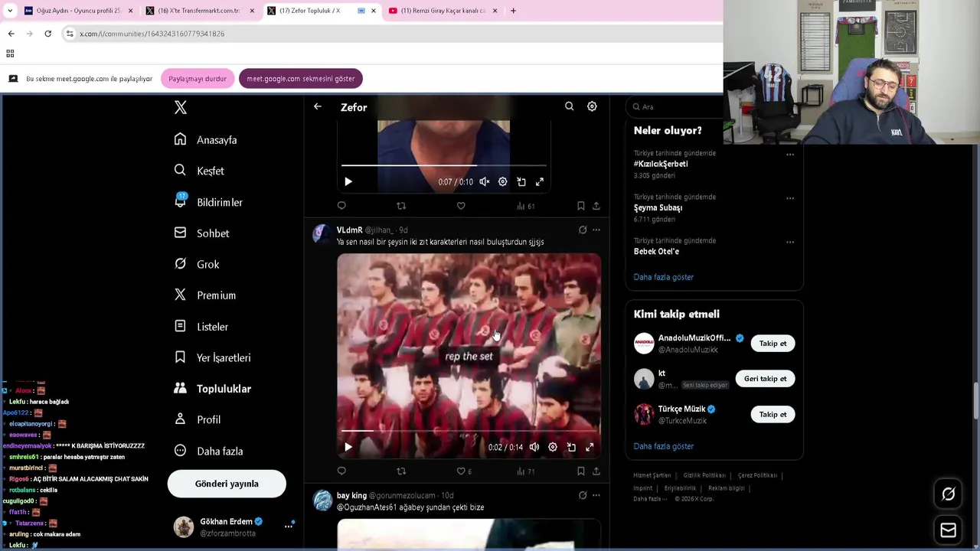This screenshot has width=980, height=551.
Task: Share the top video post
Action: click(596, 206)
